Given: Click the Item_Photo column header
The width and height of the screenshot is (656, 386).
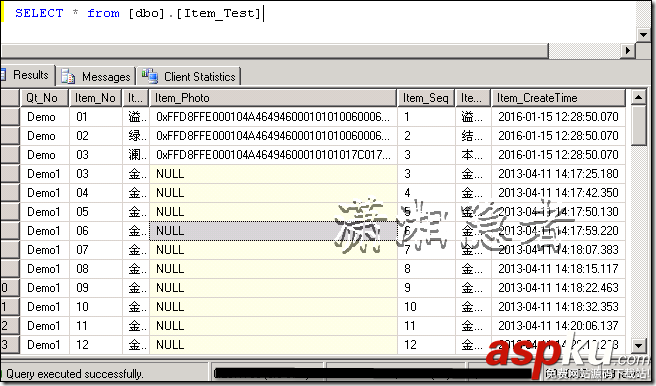Looking at the screenshot, I should tap(273, 98).
